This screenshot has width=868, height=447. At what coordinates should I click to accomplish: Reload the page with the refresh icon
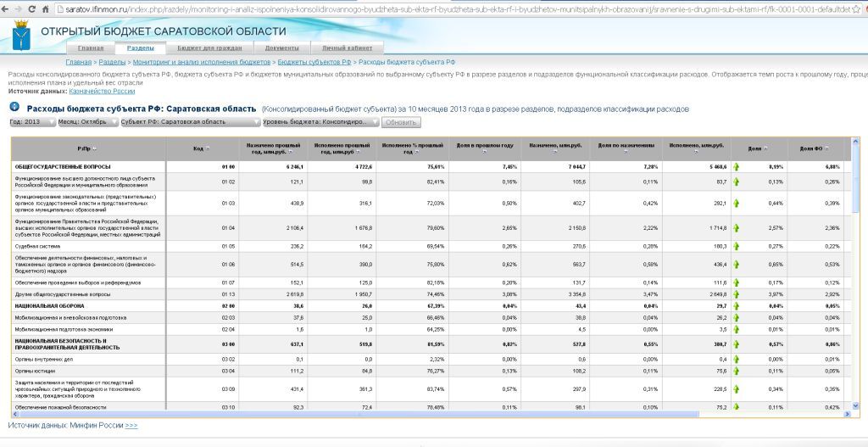coord(32,9)
